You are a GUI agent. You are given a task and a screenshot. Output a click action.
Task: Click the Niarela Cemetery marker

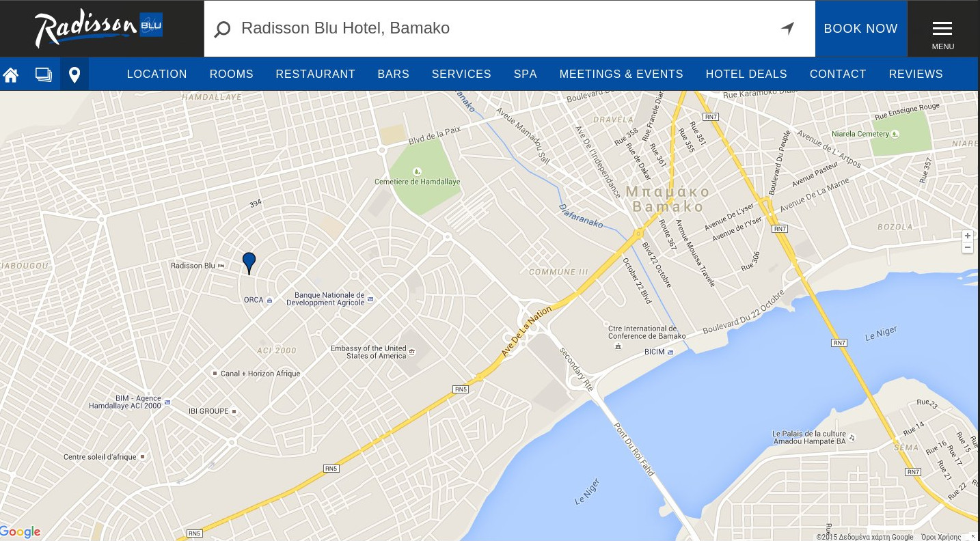[x=895, y=134]
